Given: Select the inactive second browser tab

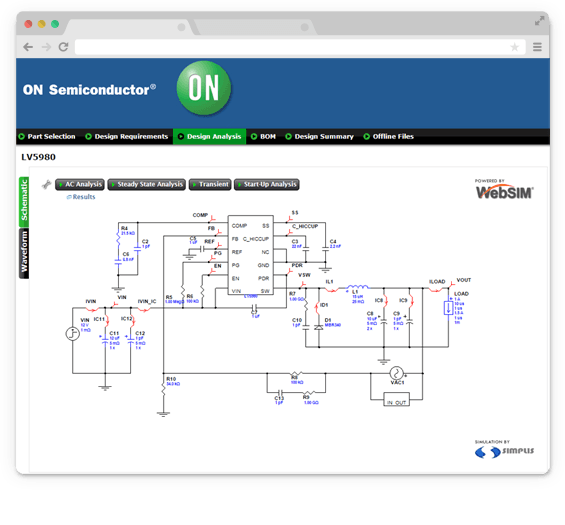Looking at the screenshot, I should point(254,27).
